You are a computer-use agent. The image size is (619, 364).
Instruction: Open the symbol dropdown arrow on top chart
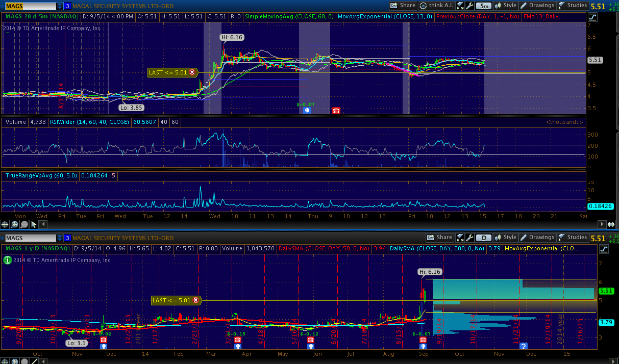click(60, 6)
